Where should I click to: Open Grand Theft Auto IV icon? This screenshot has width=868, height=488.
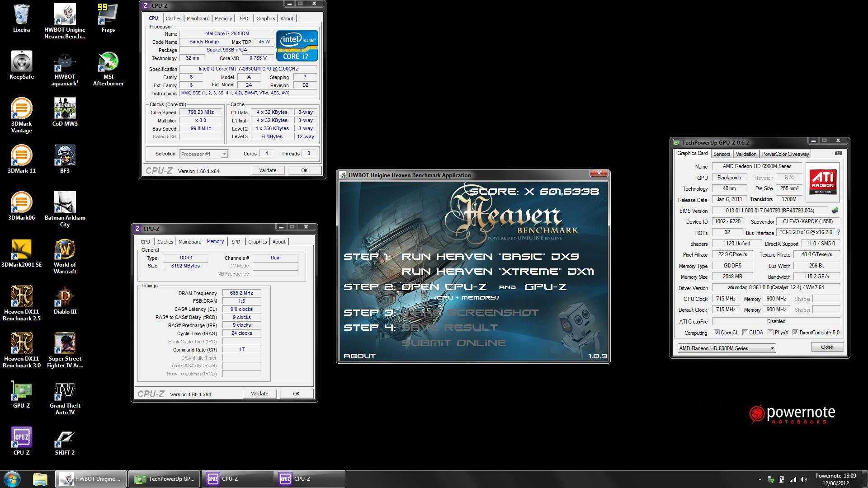[x=65, y=398]
